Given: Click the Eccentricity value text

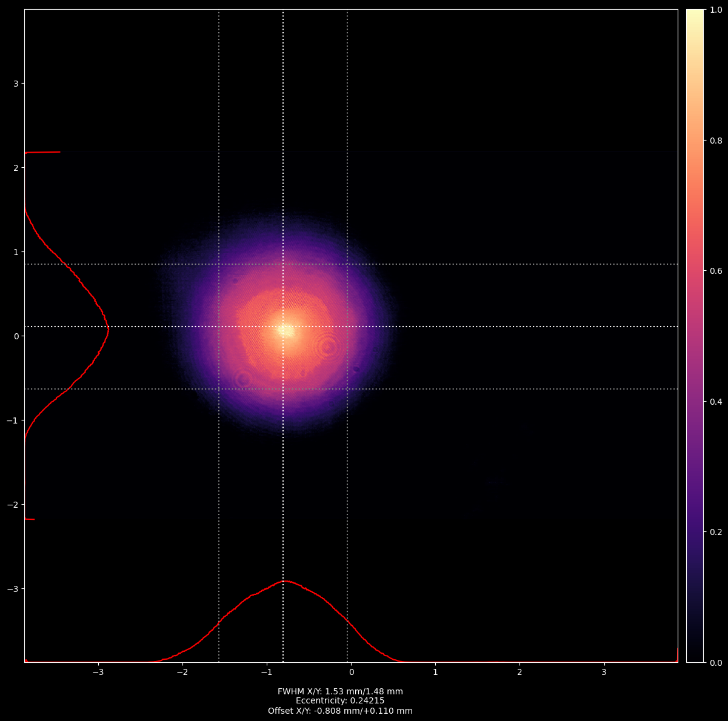Looking at the screenshot, I should pyautogui.click(x=340, y=701).
